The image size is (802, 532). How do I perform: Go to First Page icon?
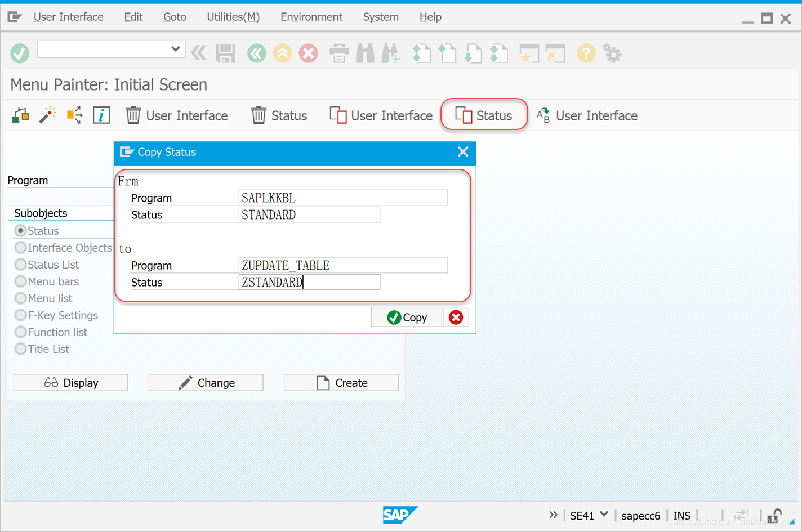[421, 53]
